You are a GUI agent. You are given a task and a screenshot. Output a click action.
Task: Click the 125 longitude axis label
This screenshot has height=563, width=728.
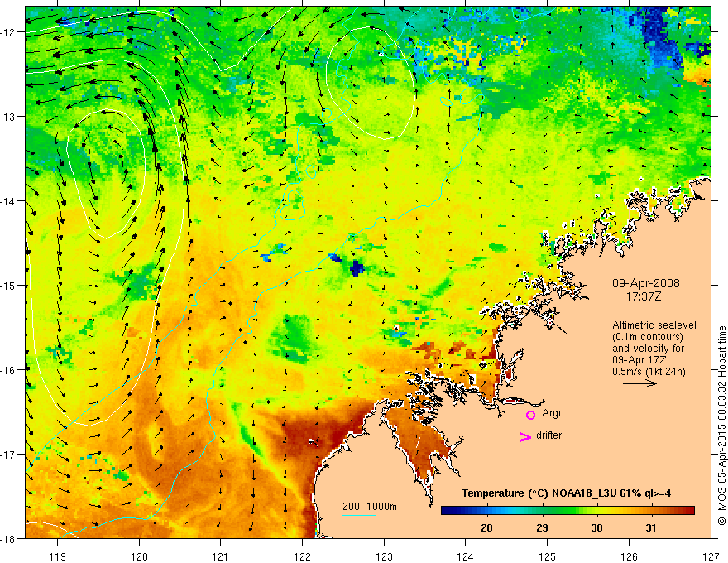click(x=547, y=556)
